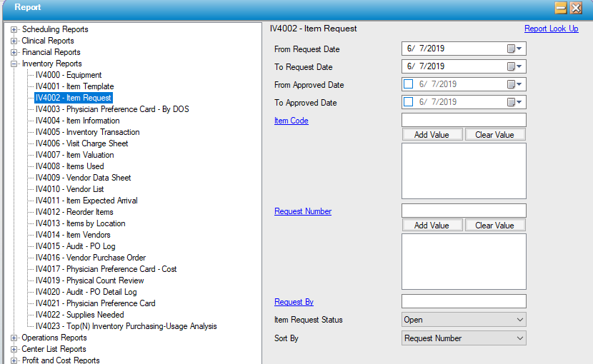Open calendar for From Approved Date
The height and width of the screenshot is (364, 593).
(514, 84)
